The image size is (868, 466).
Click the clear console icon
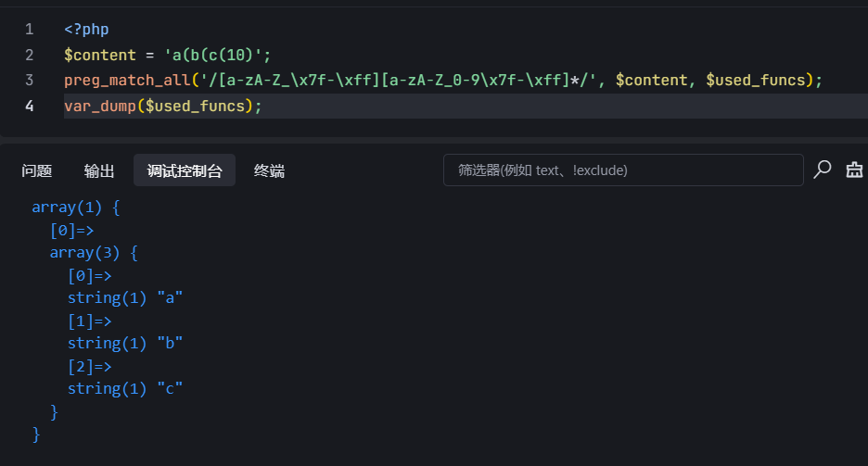(854, 170)
